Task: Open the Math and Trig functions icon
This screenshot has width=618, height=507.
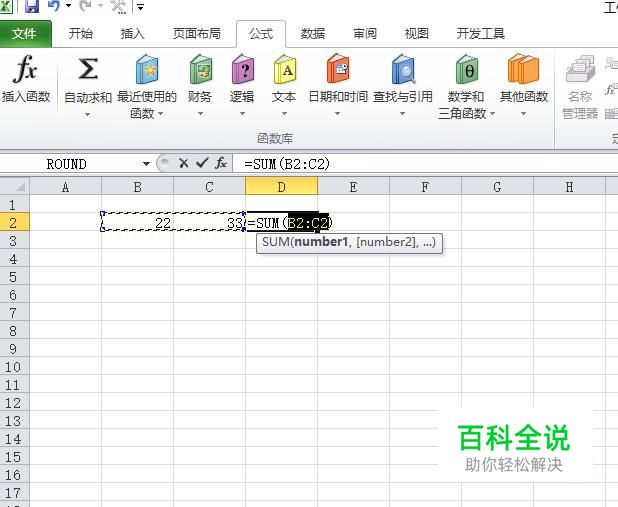Action: 466,69
